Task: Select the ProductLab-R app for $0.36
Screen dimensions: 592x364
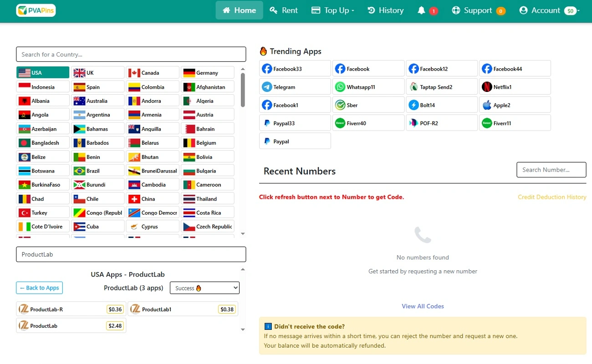Action: [x=71, y=309]
